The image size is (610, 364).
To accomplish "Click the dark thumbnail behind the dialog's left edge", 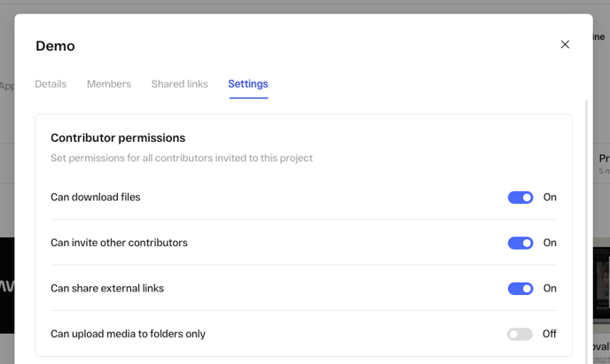I will (x=6, y=285).
